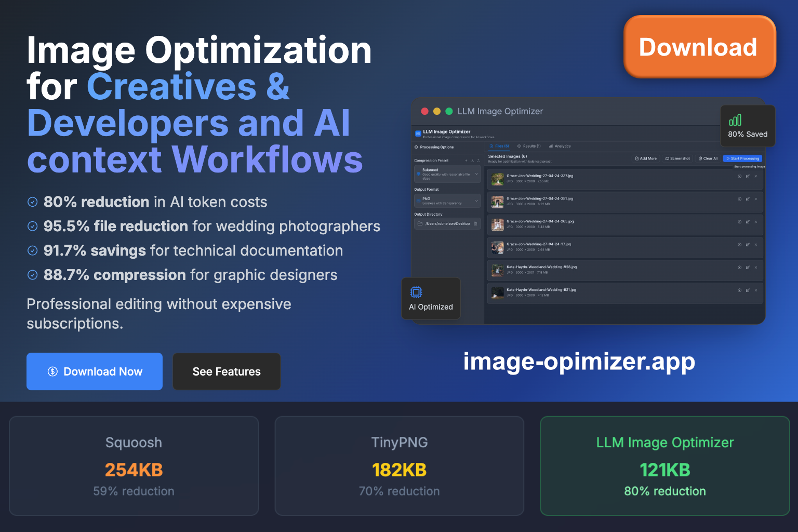Select thumbnail of Grace-Jon-Wedding-27-04-24-351.jpg
Viewport: 798px width, 532px height.
[x=498, y=202]
